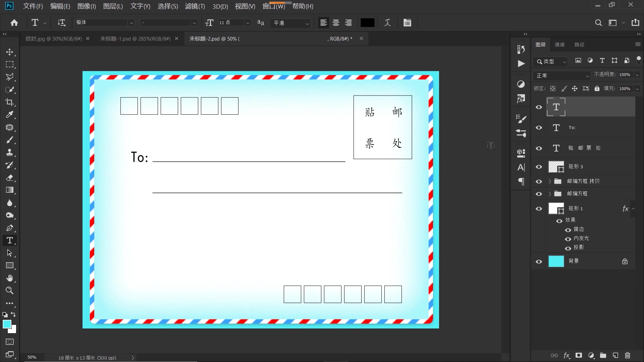
Task: Click the create warped text icon
Action: (x=387, y=22)
